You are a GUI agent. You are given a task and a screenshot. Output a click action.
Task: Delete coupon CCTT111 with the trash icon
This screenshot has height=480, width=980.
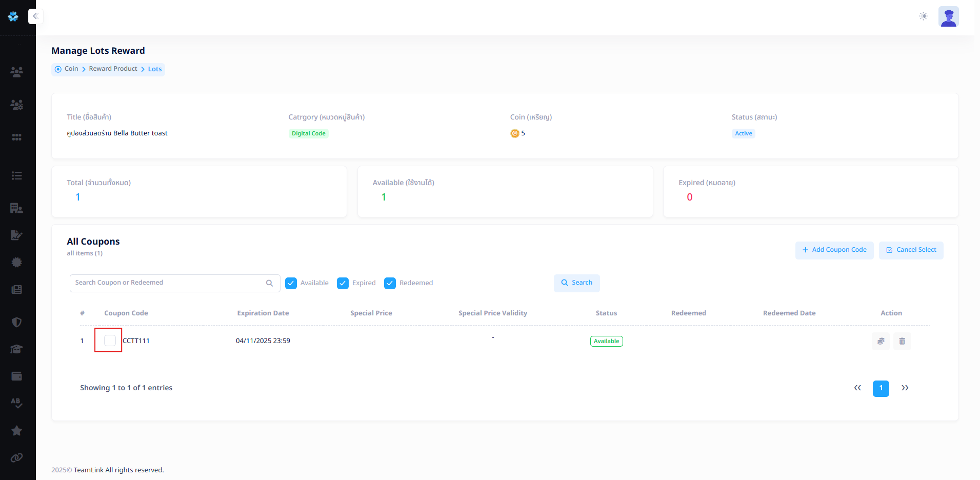(x=902, y=341)
